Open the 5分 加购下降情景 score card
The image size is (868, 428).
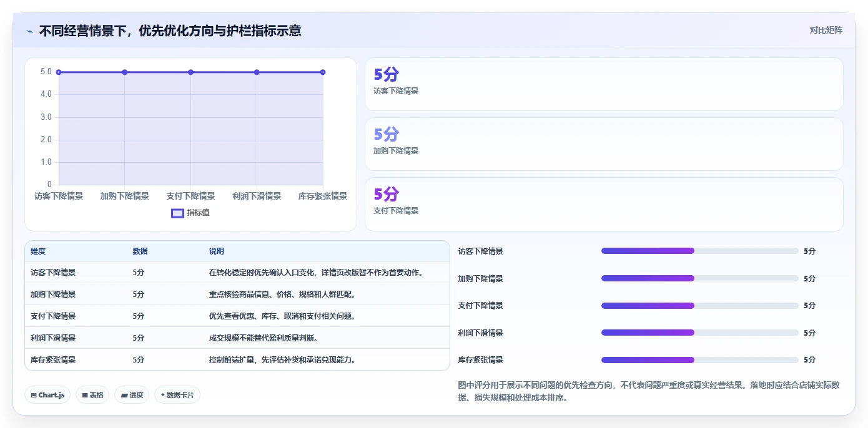pos(604,144)
